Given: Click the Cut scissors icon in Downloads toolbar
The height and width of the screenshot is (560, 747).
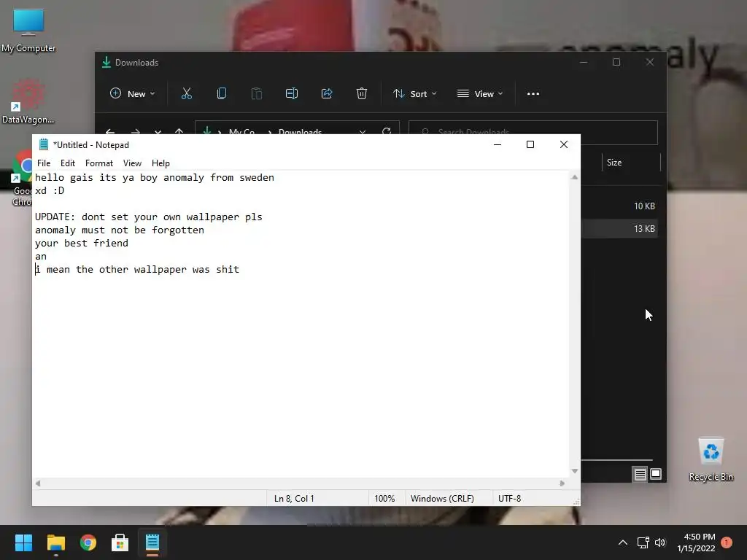Looking at the screenshot, I should [186, 94].
